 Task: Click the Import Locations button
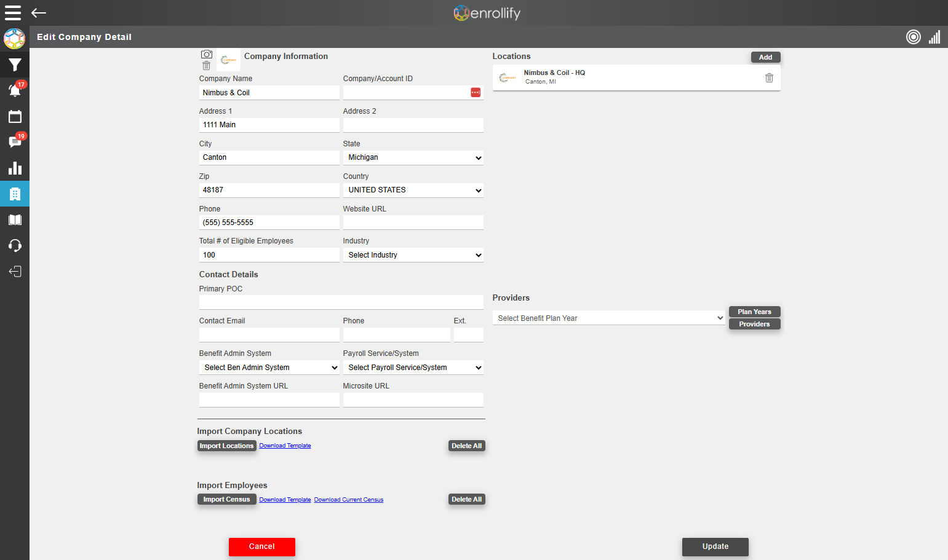[226, 446]
